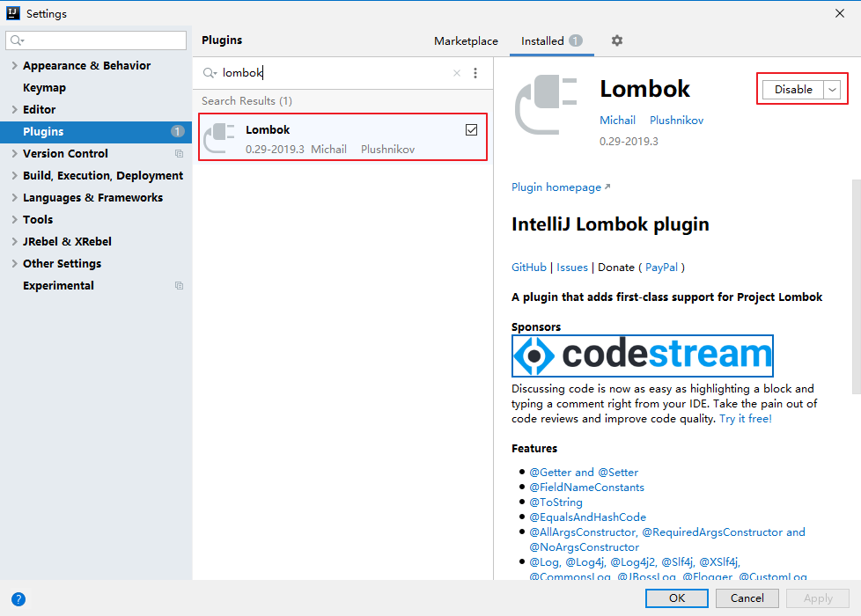Viewport: 861px width, 616px height.
Task: Click the Plushnikov author link
Action: click(x=676, y=121)
